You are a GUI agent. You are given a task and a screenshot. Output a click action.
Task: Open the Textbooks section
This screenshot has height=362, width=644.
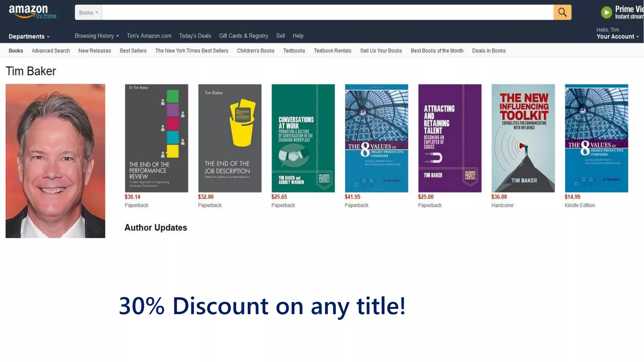pyautogui.click(x=294, y=51)
